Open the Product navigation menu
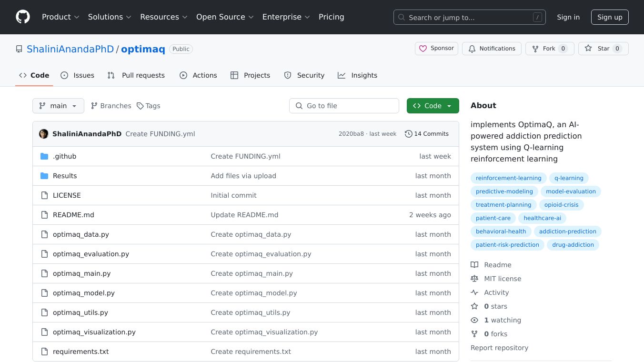Image resolution: width=644 pixels, height=362 pixels. click(x=60, y=17)
